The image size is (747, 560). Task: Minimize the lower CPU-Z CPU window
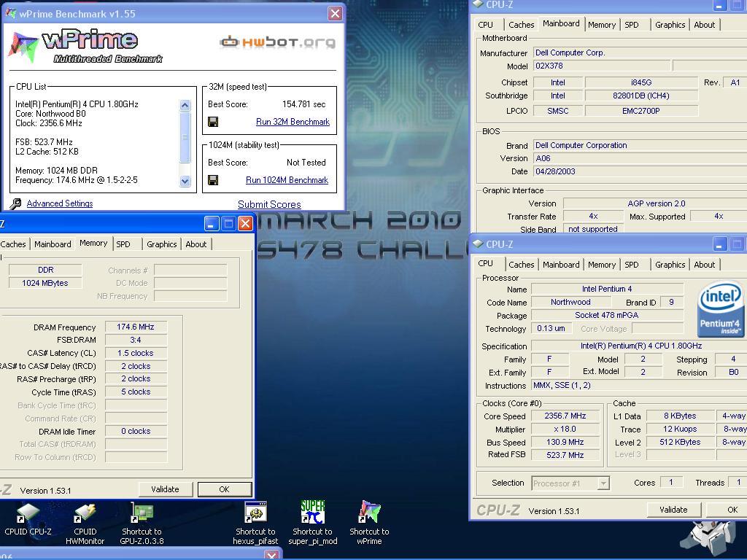(x=719, y=244)
